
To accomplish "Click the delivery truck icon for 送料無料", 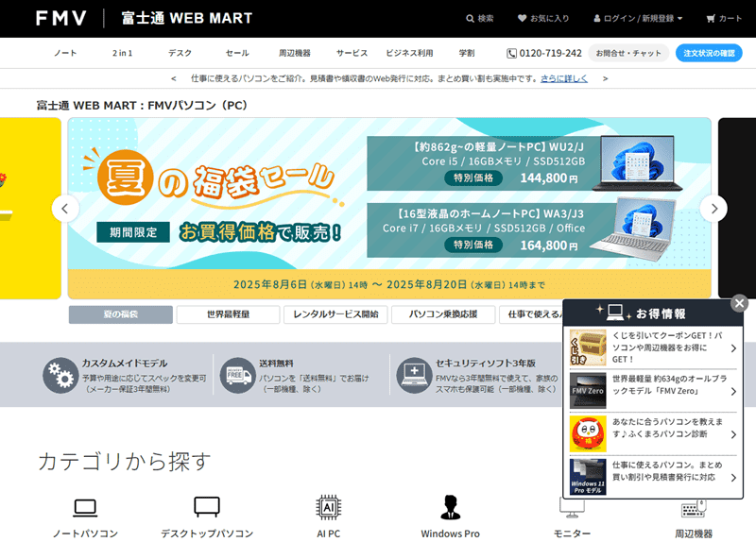I will (238, 375).
